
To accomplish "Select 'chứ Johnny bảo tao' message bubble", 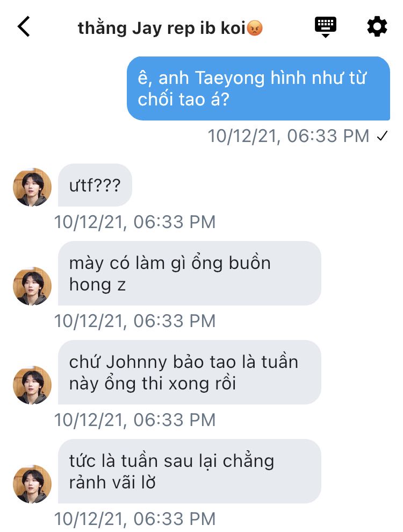I will [190, 372].
